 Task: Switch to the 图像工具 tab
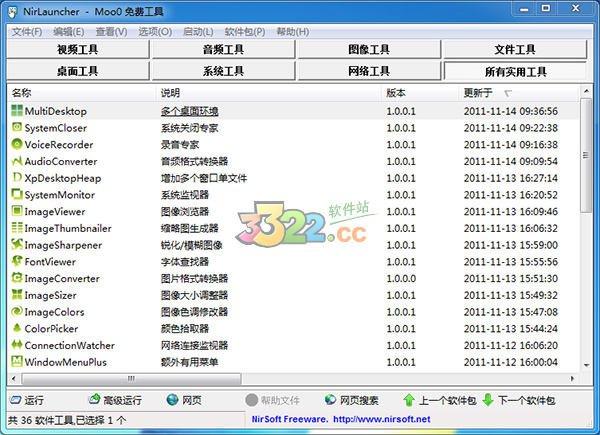(369, 49)
